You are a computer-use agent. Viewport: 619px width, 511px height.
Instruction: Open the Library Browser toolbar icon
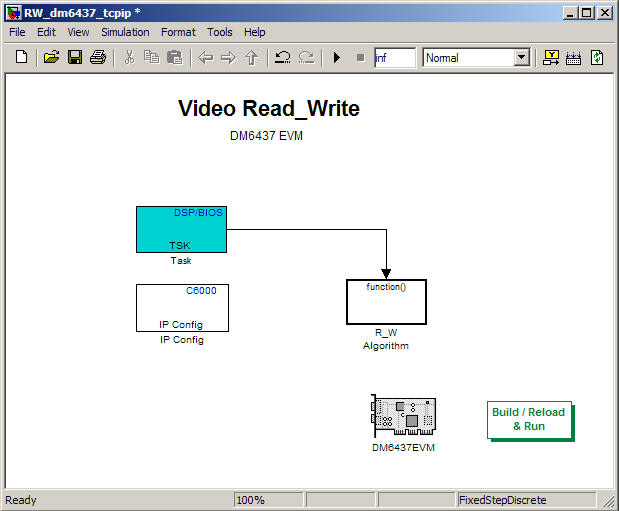click(551, 58)
